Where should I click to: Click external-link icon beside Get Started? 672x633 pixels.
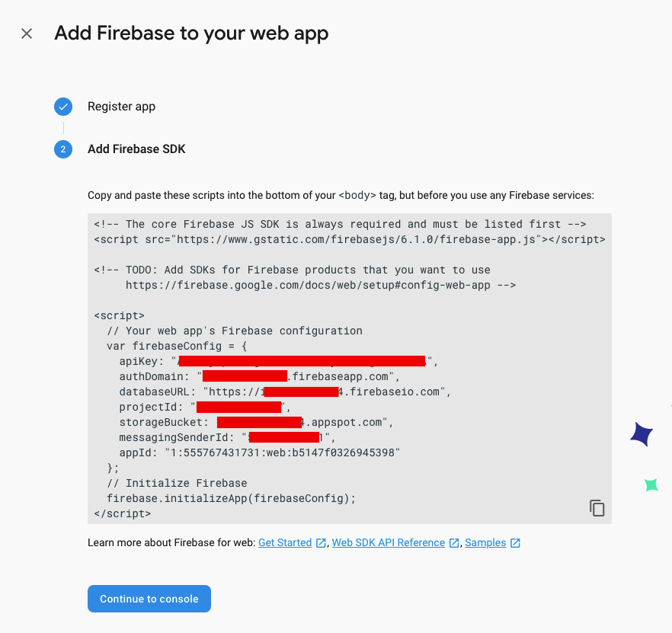(321, 543)
